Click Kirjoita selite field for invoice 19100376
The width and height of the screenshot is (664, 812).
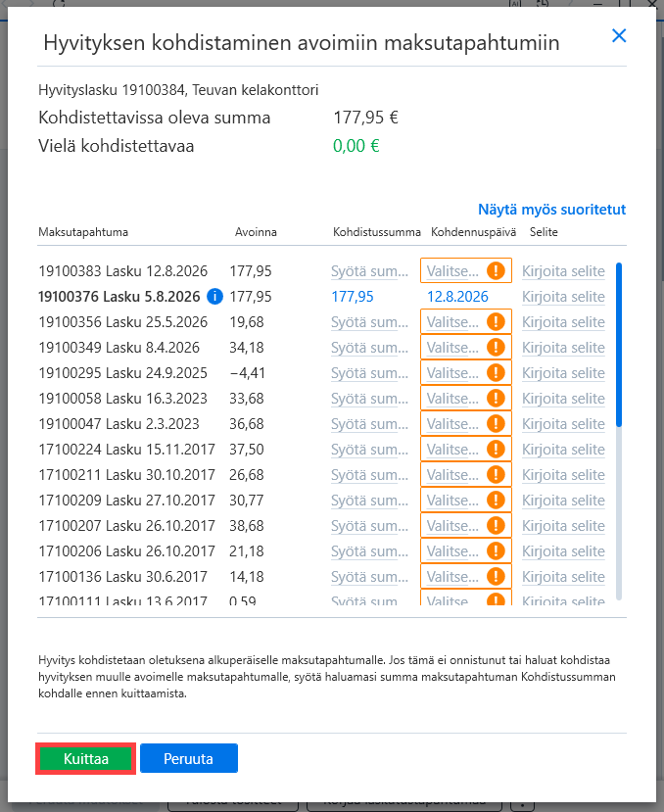(563, 297)
